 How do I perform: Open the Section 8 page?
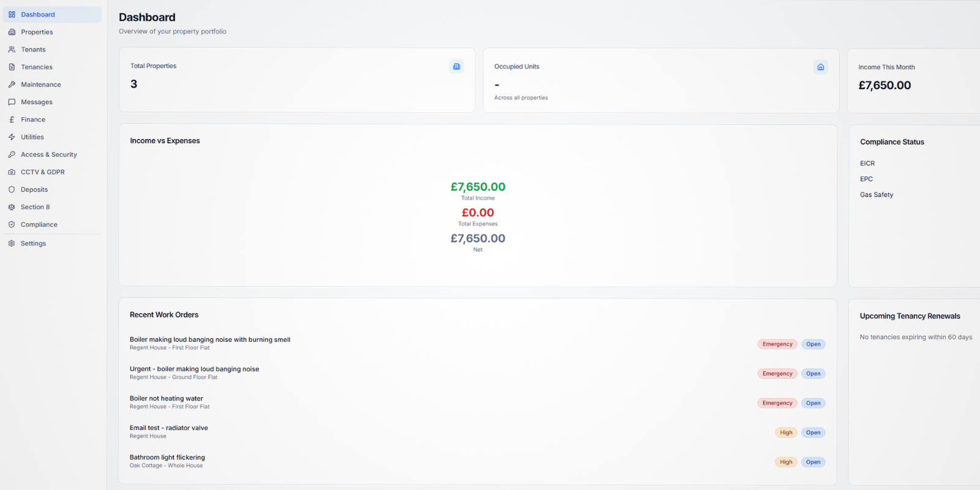tap(53, 207)
